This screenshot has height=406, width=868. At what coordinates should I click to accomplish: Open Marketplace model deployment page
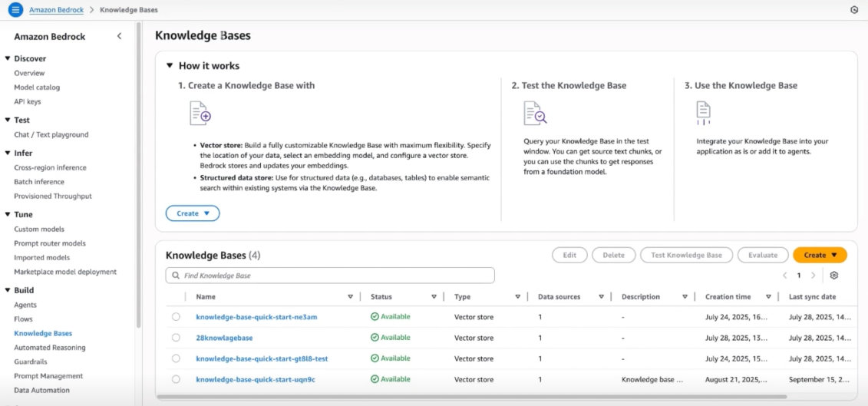tap(65, 272)
